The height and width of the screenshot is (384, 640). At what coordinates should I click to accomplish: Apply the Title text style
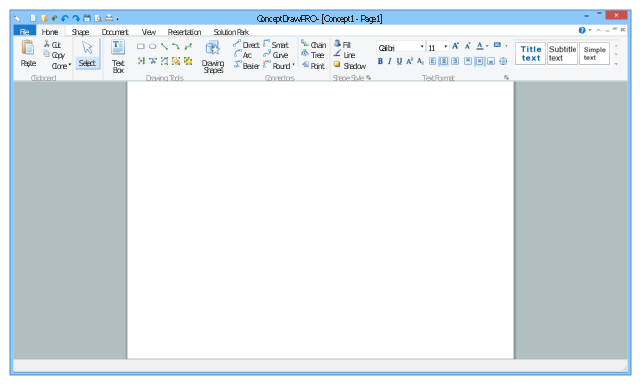tap(530, 53)
